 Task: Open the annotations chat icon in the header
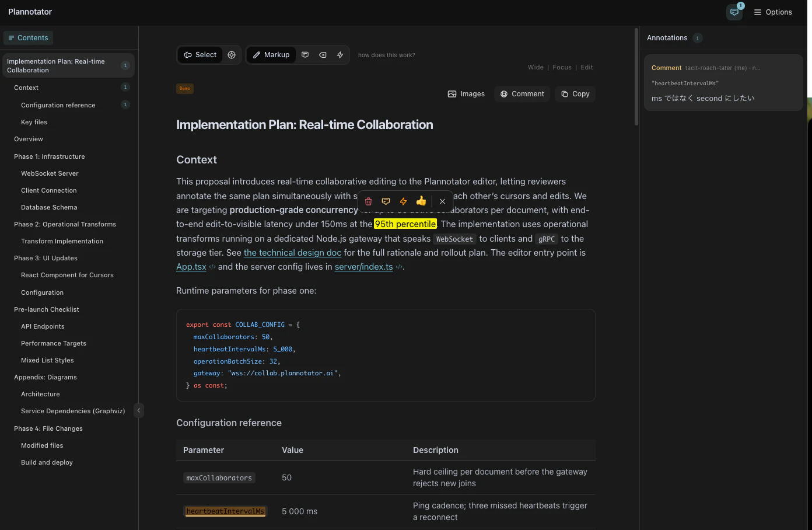pos(734,12)
